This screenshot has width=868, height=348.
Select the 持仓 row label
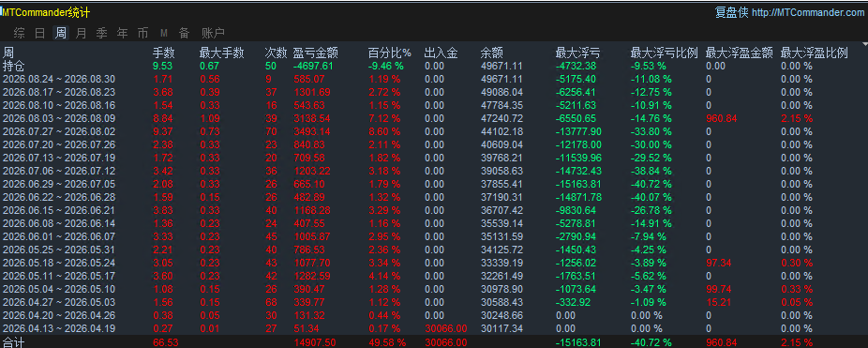click(14, 66)
